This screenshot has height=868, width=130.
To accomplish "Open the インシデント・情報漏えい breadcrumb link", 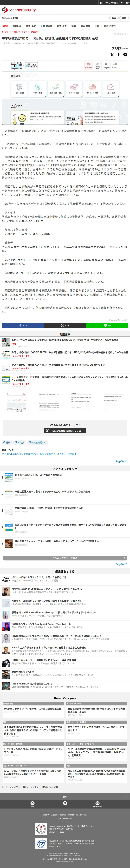I will (x=29, y=32).
